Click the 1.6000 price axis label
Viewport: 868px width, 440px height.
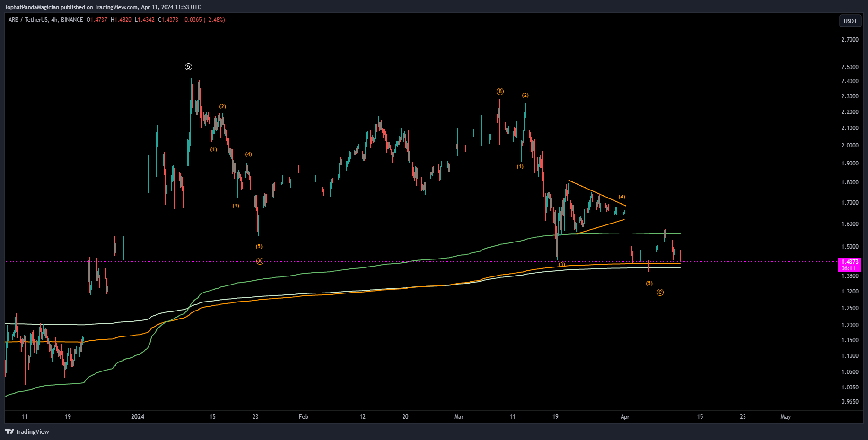850,224
